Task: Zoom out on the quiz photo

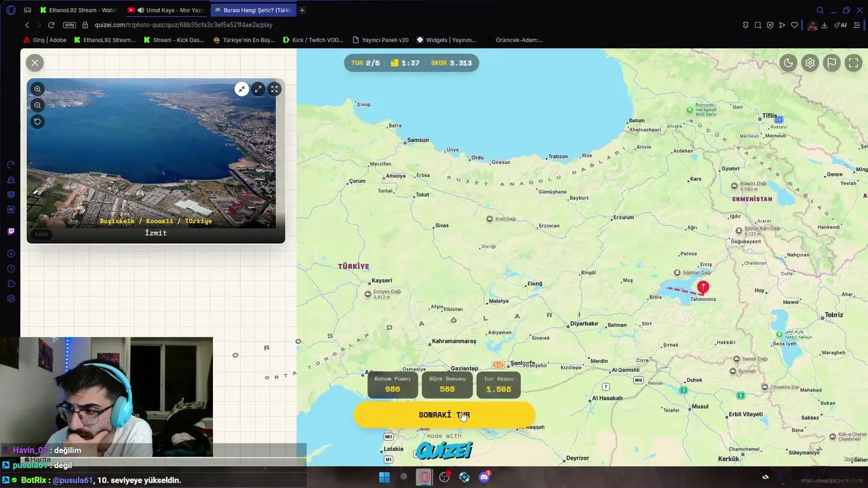Action: point(37,105)
